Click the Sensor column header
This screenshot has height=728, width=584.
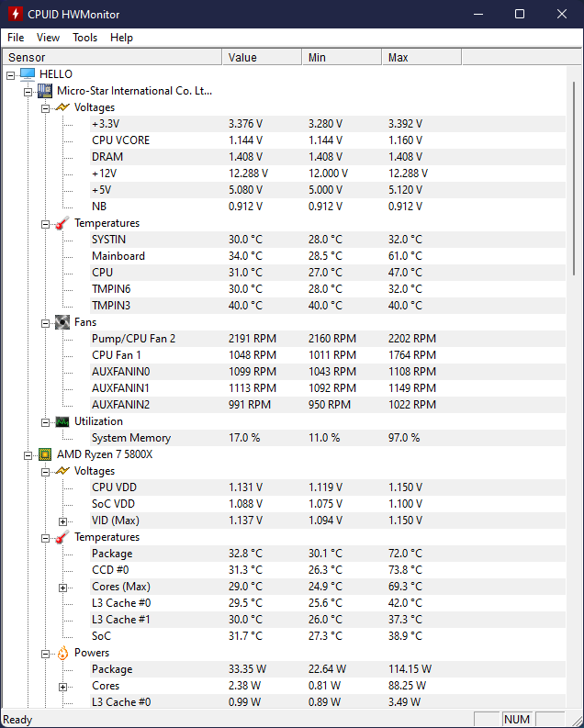click(112, 58)
